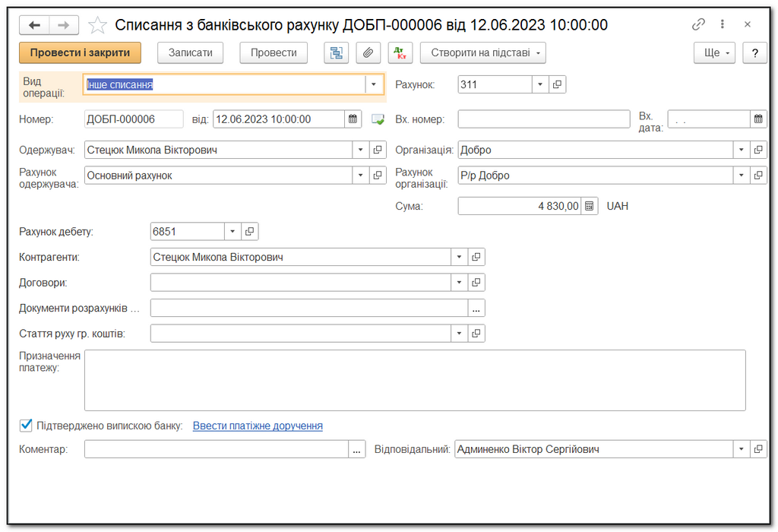The width and height of the screenshot is (778, 532).
Task: Copy link to document using chain icon
Action: pos(698,24)
